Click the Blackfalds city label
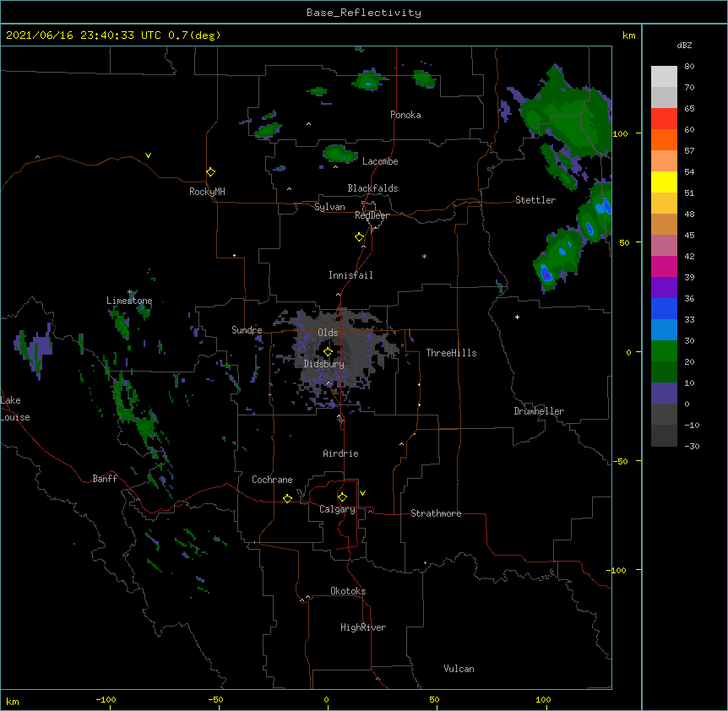The height and width of the screenshot is (711, 728). click(372, 188)
